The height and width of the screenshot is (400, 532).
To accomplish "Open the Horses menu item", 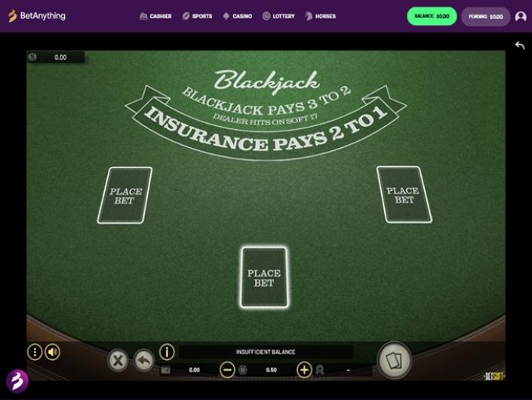I will [x=320, y=16].
